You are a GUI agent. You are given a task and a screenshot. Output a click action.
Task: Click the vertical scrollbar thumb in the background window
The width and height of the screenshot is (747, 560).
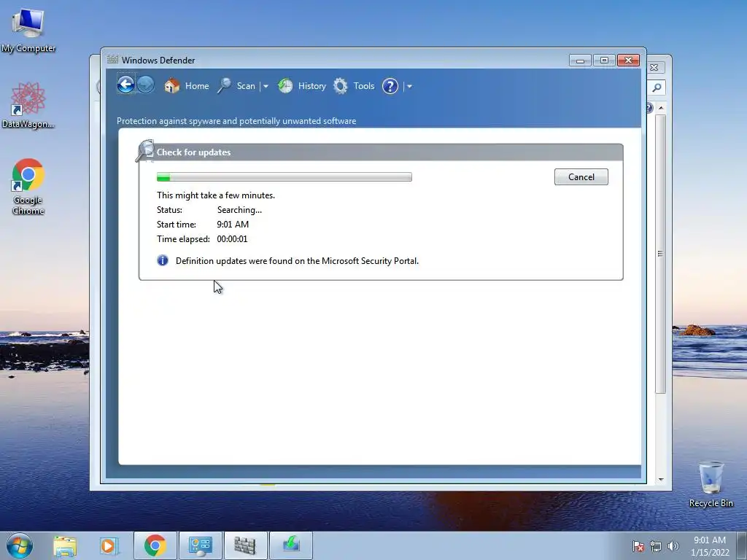click(660, 254)
